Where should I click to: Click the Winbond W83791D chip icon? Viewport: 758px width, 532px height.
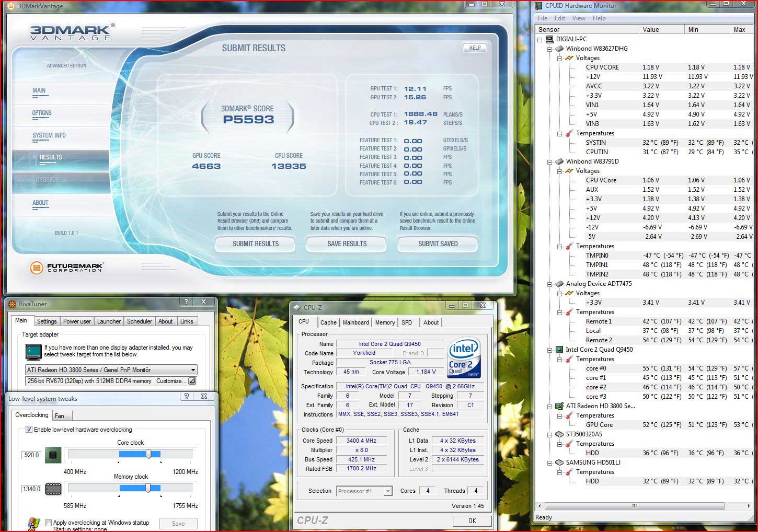pos(560,161)
